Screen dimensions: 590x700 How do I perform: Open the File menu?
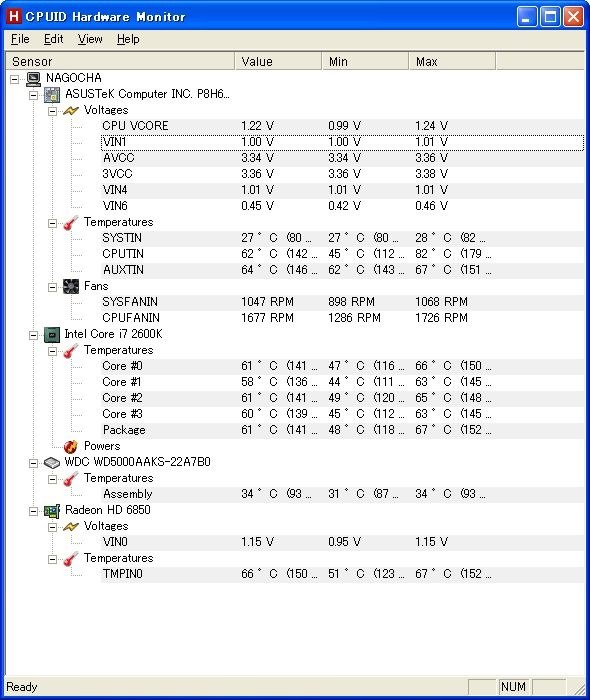click(20, 39)
